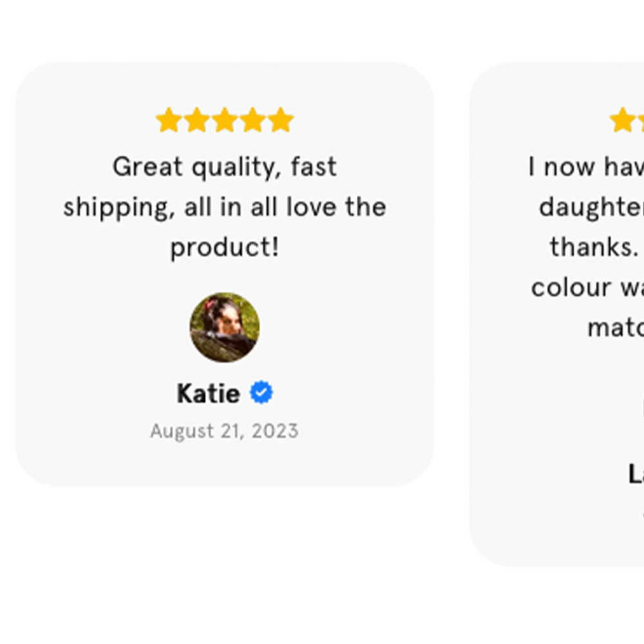
Task: Open Katie's round profile photo
Action: point(225,327)
